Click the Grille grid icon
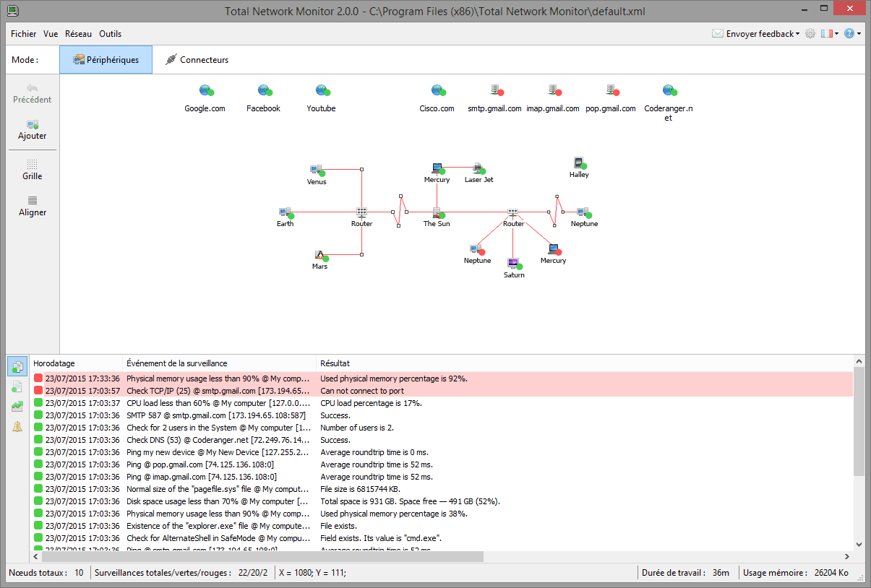The height and width of the screenshot is (588, 871). click(x=33, y=165)
